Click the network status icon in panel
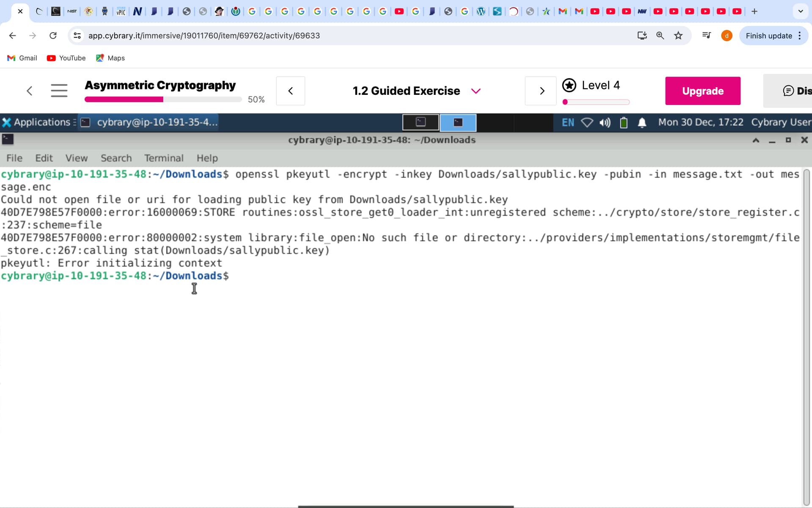This screenshot has width=812, height=508. click(x=587, y=122)
